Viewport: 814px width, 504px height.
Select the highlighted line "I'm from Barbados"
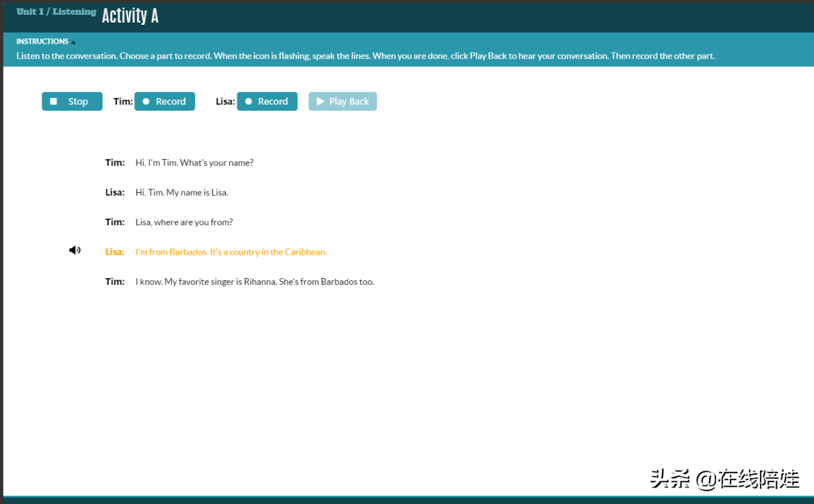(231, 252)
